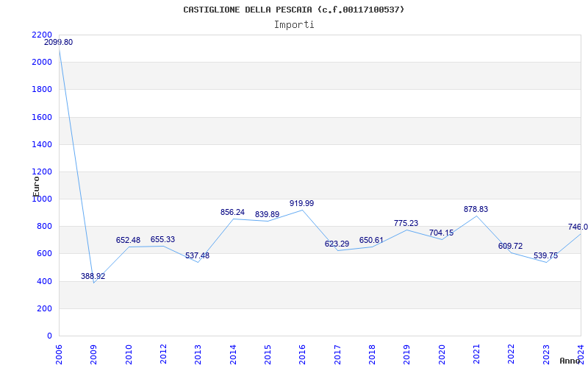Select the 800 y-axis tick label
This screenshot has width=588, height=368.
tap(45, 227)
